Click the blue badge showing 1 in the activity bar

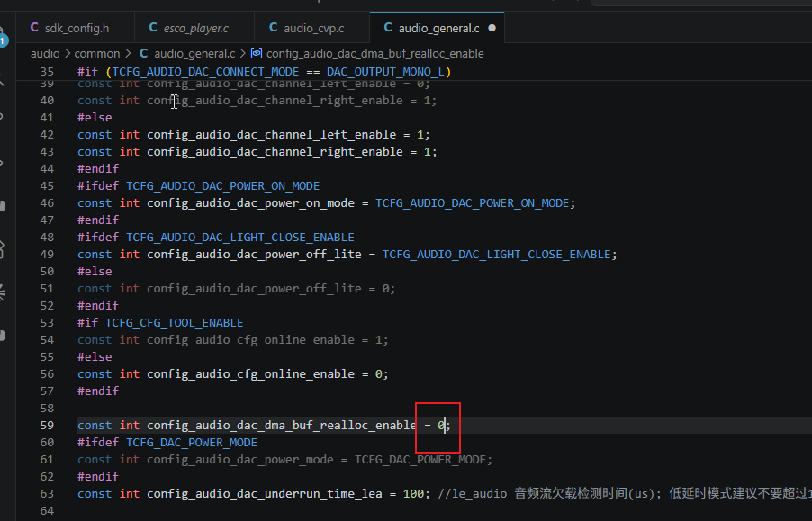click(3, 40)
